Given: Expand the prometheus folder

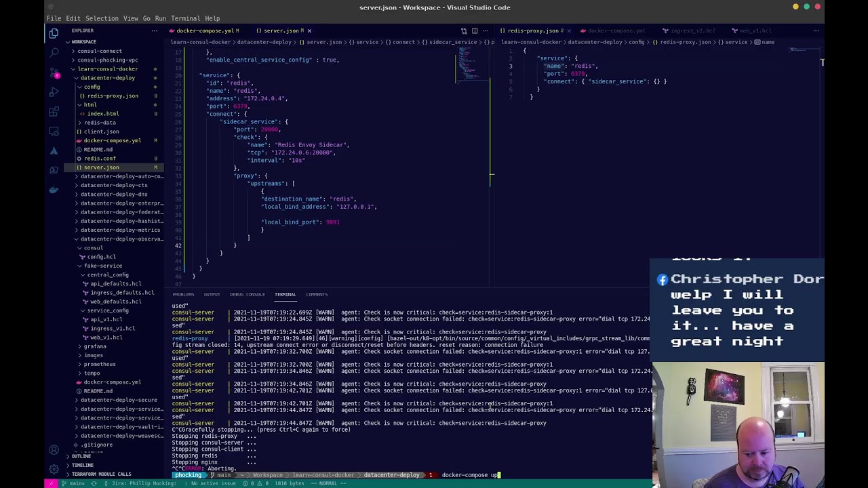Looking at the screenshot, I should click(100, 364).
